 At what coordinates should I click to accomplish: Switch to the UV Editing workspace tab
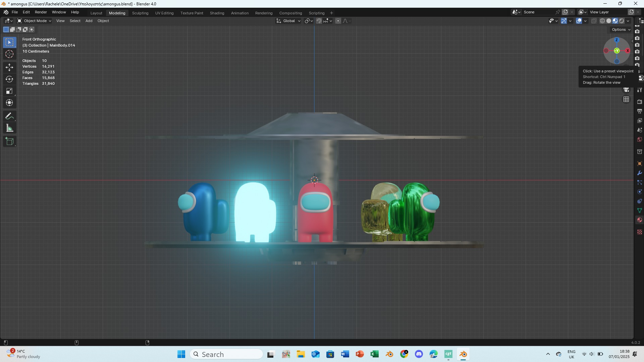tap(164, 13)
